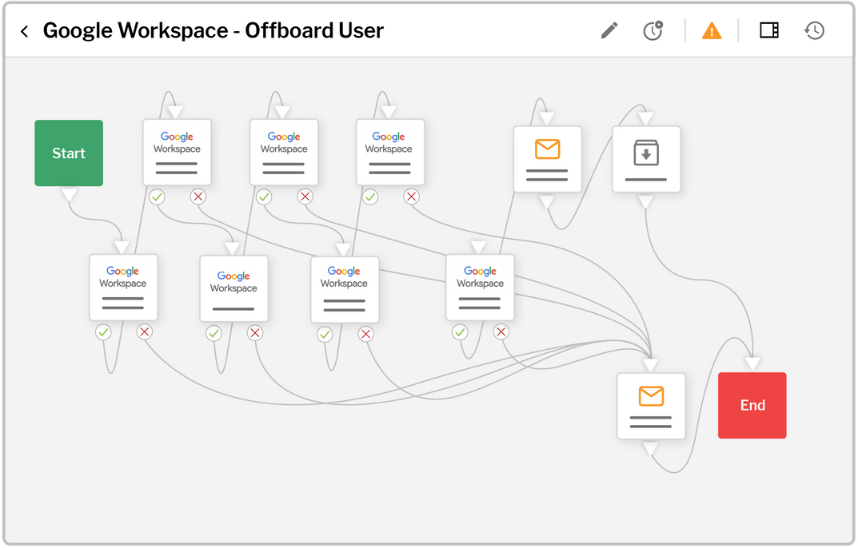Select the leftmost top-row Google Workspace node
Screen dimensions: 858x548
point(177,152)
